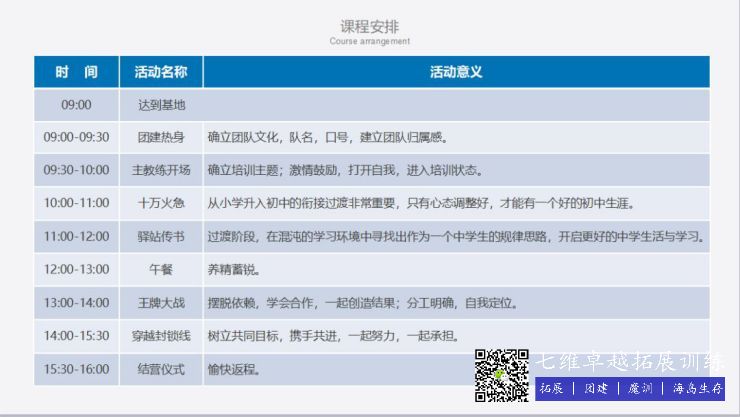Click the 穿越封锁线 activity name
This screenshot has width=740, height=417.
pos(160,335)
